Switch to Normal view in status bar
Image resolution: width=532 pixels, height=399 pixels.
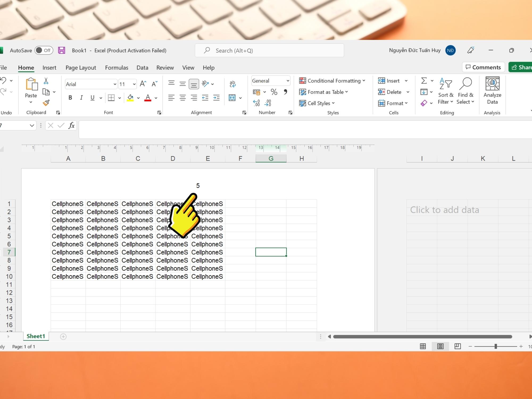(x=423, y=346)
